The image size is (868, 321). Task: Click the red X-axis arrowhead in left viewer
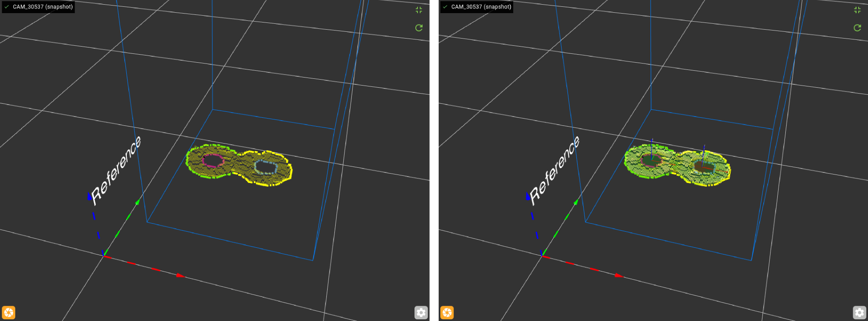pyautogui.click(x=181, y=276)
